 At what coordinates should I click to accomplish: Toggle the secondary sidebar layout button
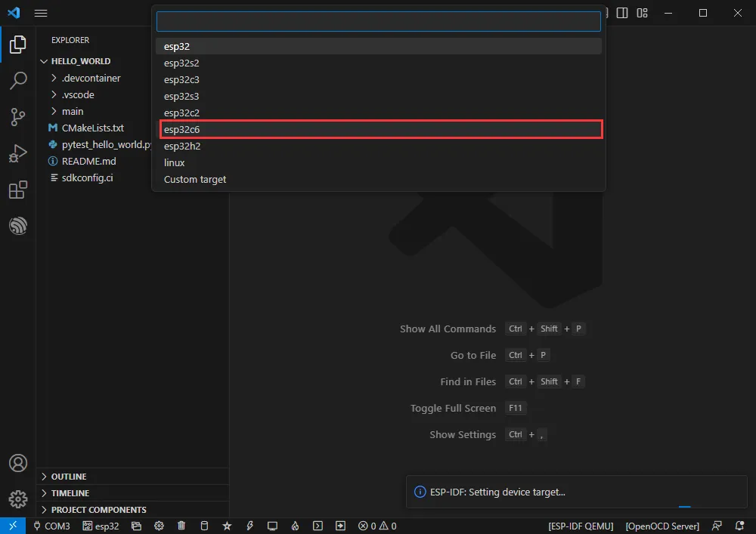(x=622, y=13)
